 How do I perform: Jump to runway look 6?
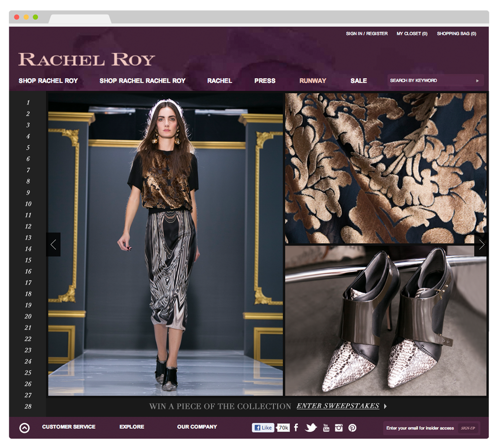click(x=28, y=159)
